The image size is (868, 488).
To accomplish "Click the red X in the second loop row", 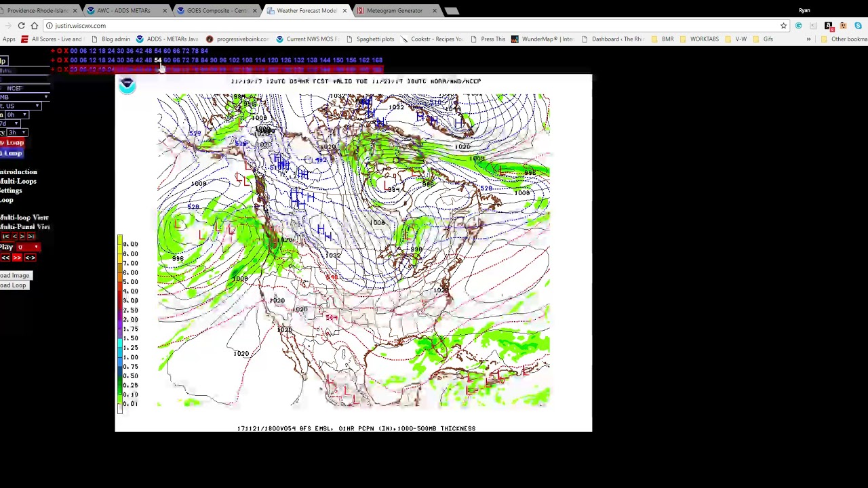I will [66, 60].
